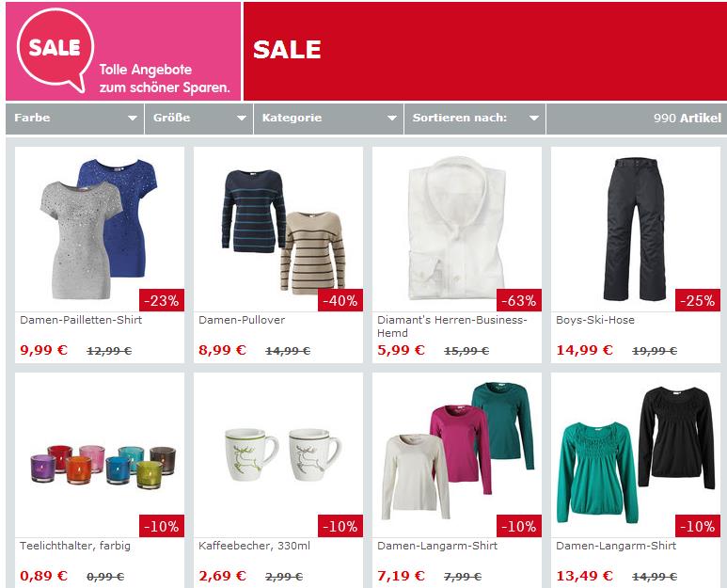This screenshot has width=727, height=588.
Task: Click the -40% badge on Damen-Pullover
Action: pyautogui.click(x=340, y=300)
